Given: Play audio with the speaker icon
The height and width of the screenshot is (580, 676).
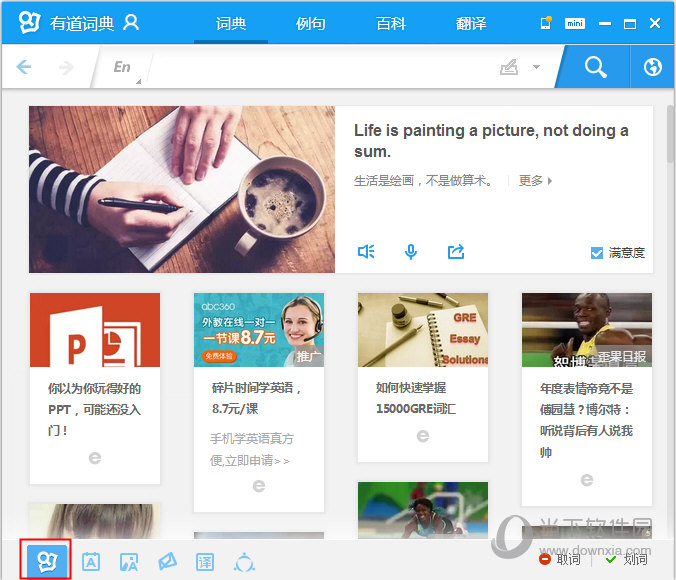Looking at the screenshot, I should (366, 252).
